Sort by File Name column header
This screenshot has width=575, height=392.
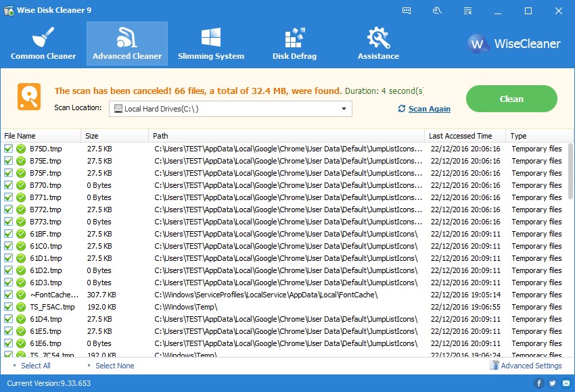coord(41,136)
